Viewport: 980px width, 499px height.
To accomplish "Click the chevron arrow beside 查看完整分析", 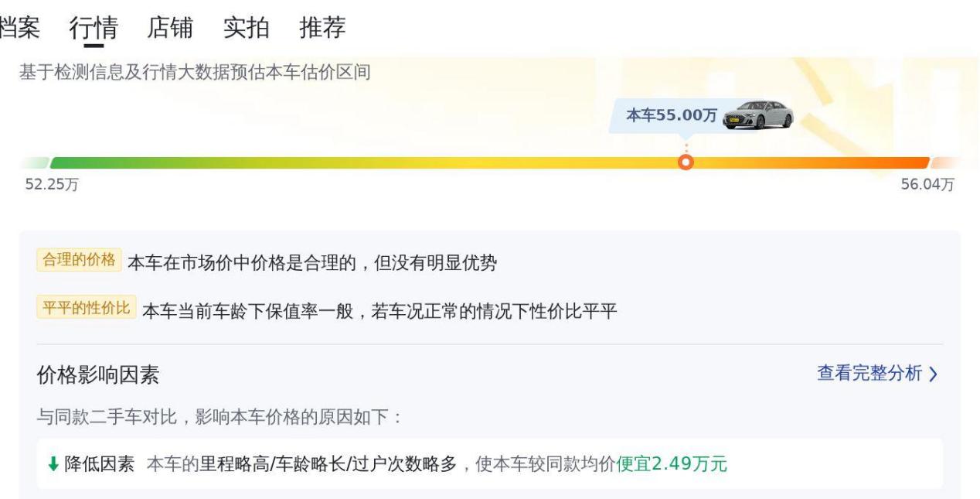I will pyautogui.click(x=933, y=374).
